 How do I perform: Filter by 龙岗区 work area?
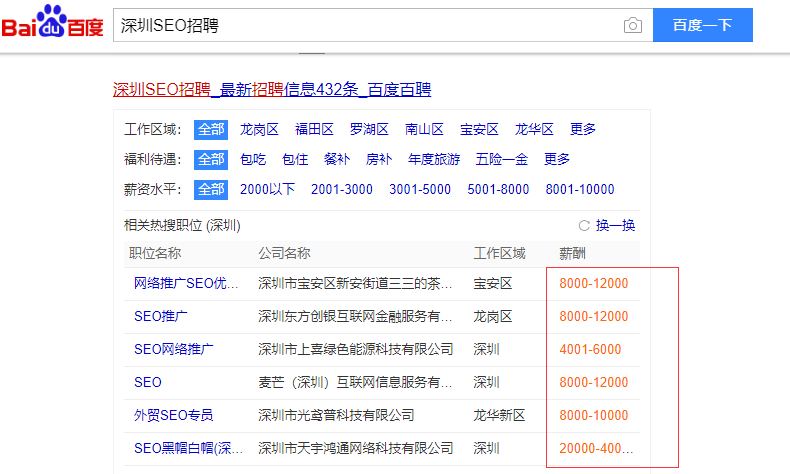[x=259, y=129]
